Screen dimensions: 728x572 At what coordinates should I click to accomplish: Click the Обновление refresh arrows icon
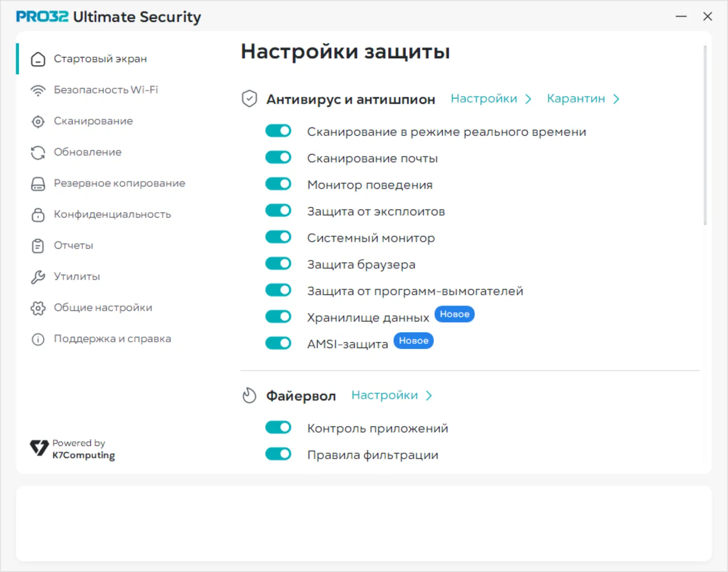[x=38, y=152]
